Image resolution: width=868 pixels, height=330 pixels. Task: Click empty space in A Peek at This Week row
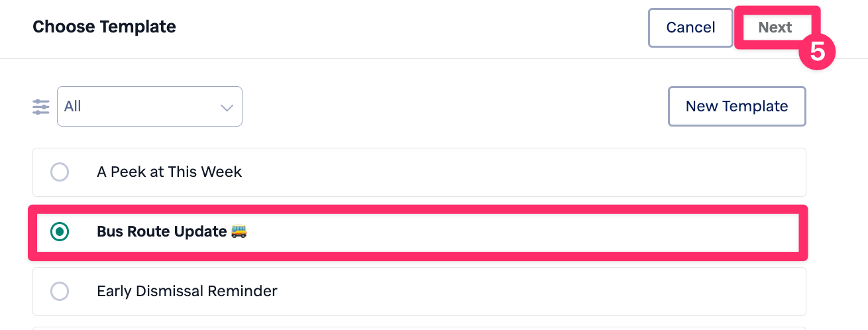517,172
